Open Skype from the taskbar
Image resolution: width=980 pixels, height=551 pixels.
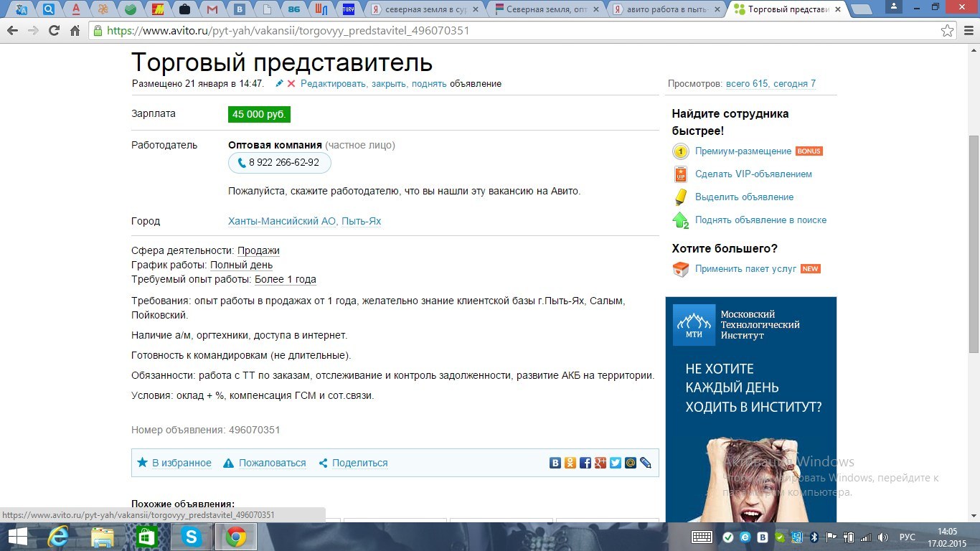(192, 537)
